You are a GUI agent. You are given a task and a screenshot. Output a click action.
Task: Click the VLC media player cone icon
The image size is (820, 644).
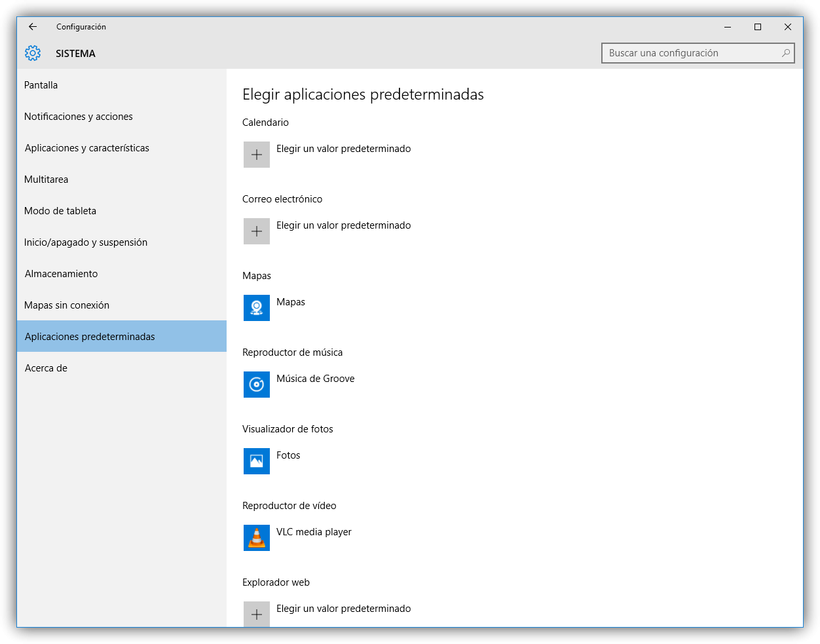[x=257, y=538]
